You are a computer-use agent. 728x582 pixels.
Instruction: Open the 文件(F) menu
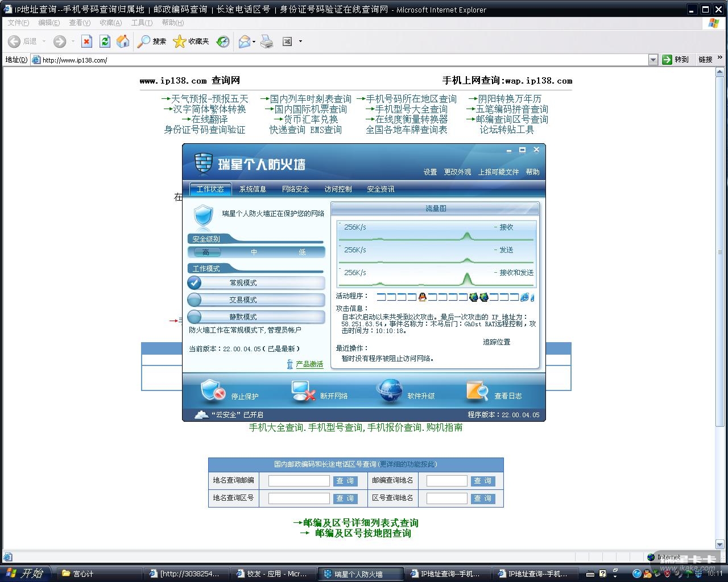tap(18, 23)
